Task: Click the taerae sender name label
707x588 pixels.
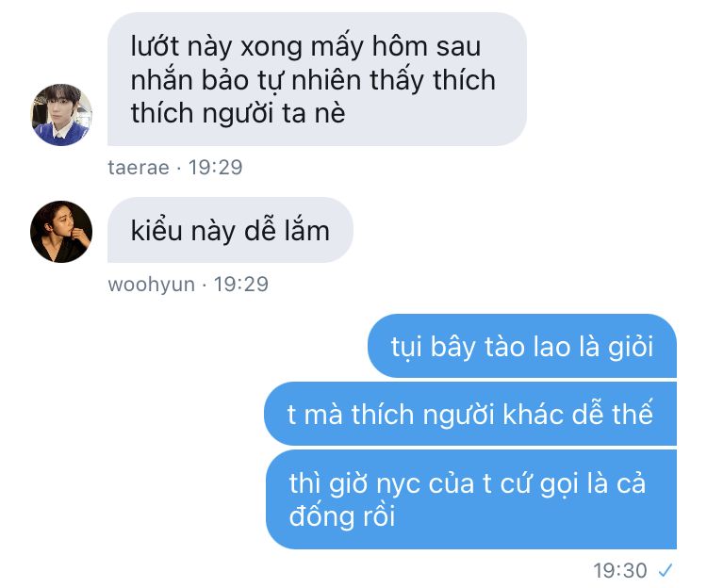Action: (139, 168)
